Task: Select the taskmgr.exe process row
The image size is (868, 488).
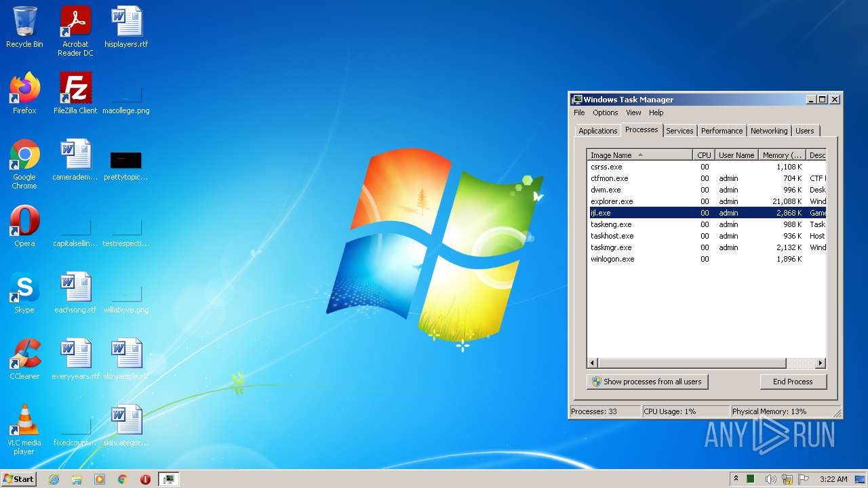Action: tap(707, 247)
